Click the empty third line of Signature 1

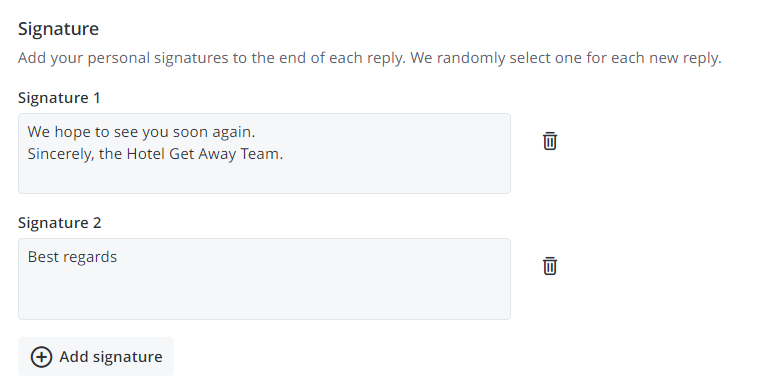click(x=264, y=176)
